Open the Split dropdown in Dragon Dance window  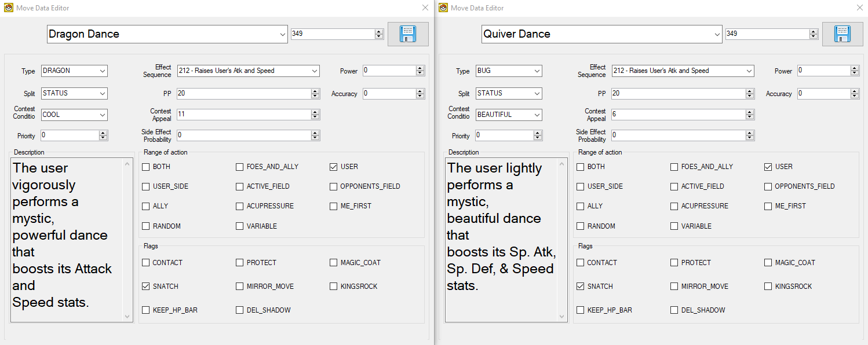(x=103, y=94)
